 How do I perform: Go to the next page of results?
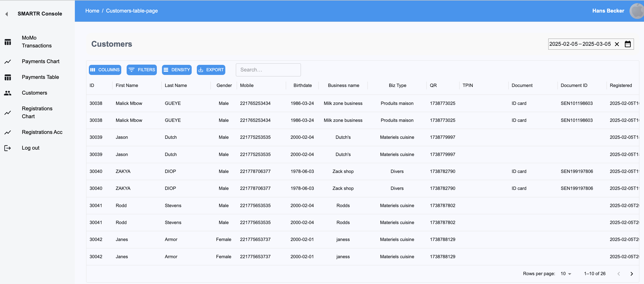point(631,274)
